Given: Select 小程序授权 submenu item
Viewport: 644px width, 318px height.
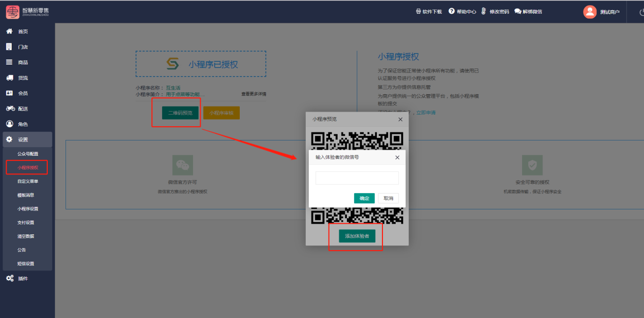Looking at the screenshot, I should 27,167.
